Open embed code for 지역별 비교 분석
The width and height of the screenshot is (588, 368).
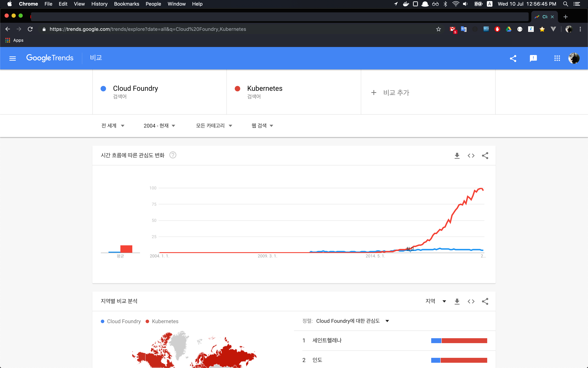pyautogui.click(x=471, y=301)
